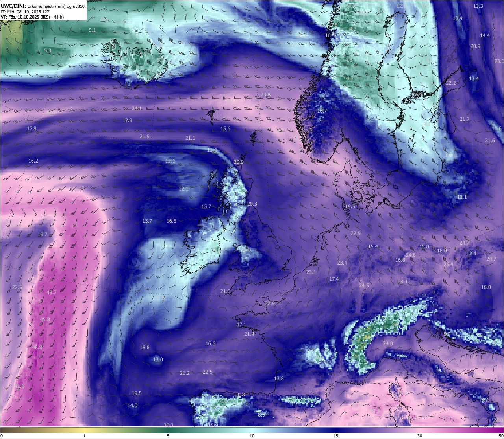
Task: Select the 'VT: Fös. 10.10.2025 08Z (+44 h)' line
Action: tap(32, 17)
